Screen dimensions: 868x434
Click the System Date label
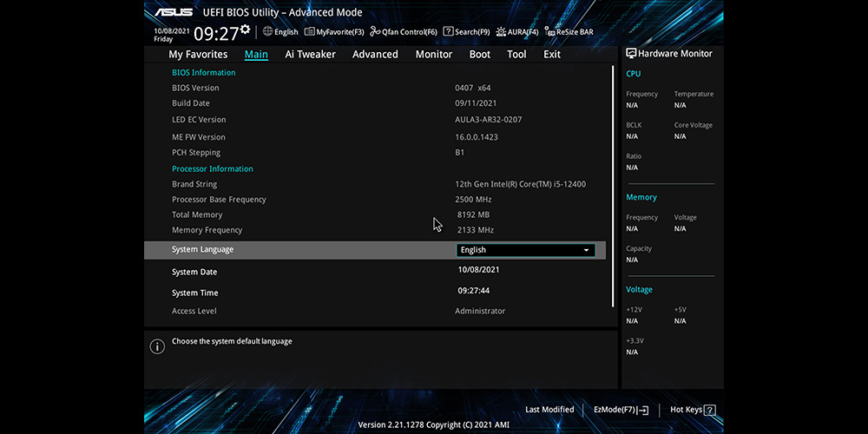(194, 272)
